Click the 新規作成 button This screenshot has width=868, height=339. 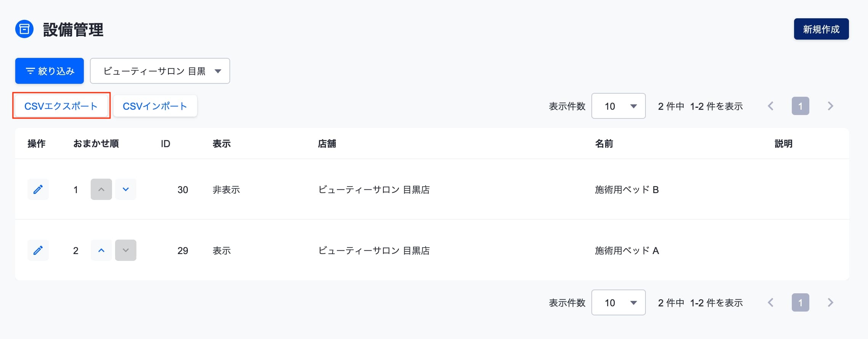[821, 29]
